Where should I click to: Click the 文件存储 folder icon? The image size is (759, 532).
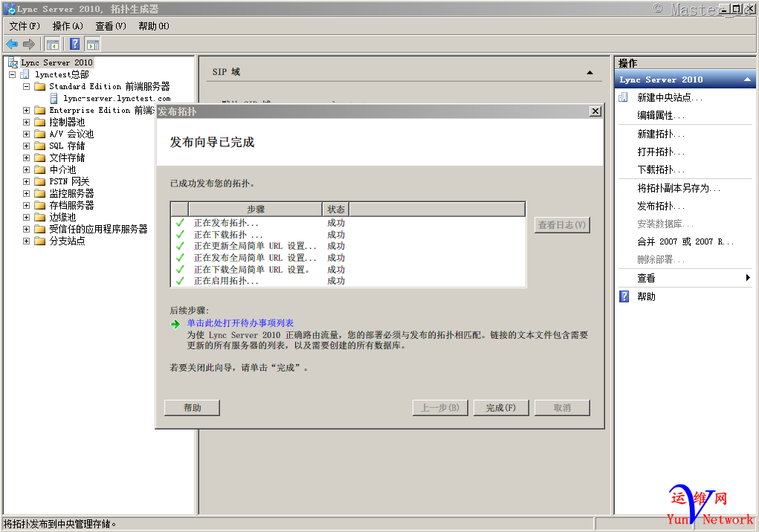(40, 158)
